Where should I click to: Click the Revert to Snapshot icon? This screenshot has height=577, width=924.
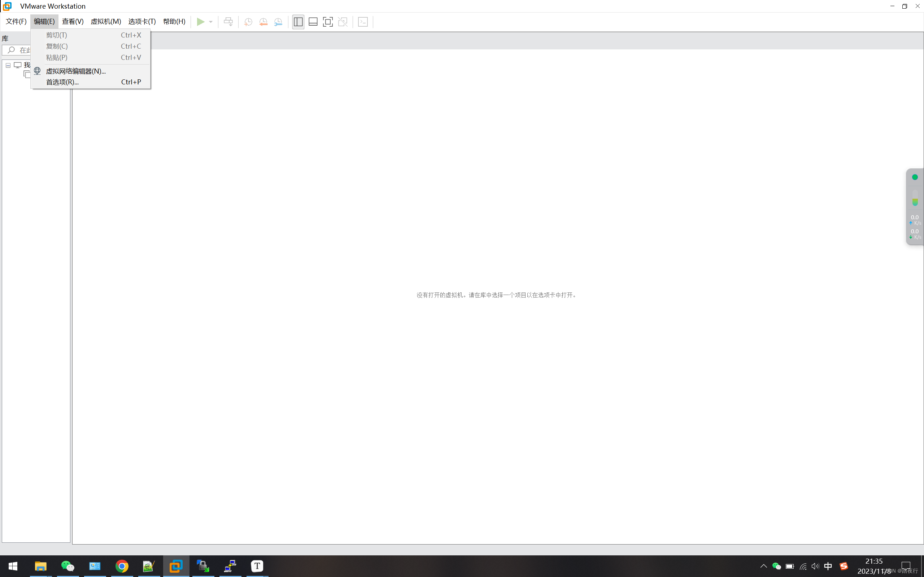pyautogui.click(x=263, y=22)
